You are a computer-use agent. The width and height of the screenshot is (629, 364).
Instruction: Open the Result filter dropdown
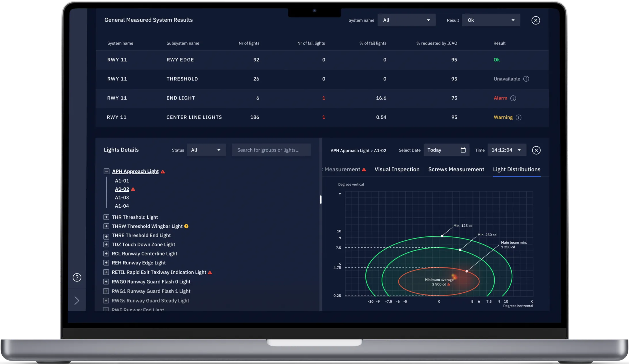tap(491, 20)
